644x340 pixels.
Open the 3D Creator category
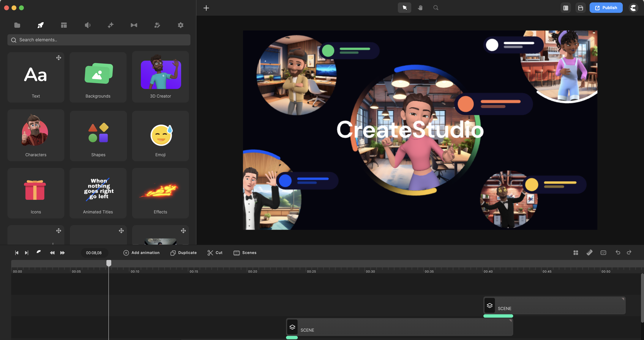(160, 77)
